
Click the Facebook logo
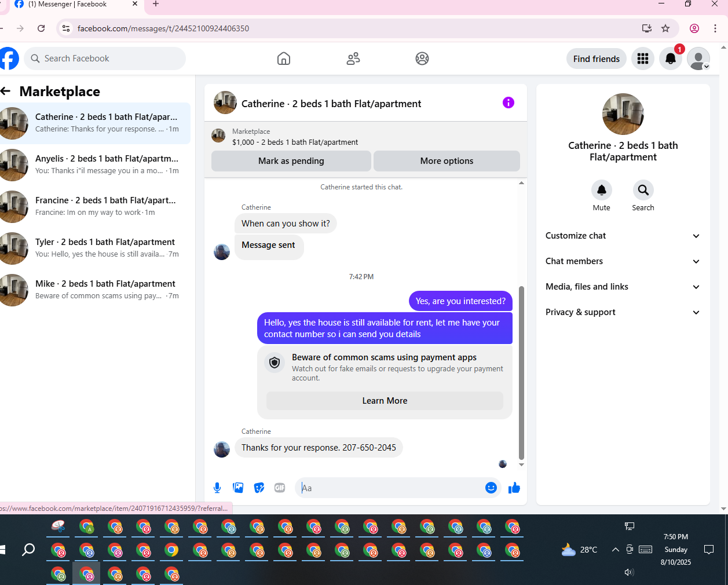point(8,58)
